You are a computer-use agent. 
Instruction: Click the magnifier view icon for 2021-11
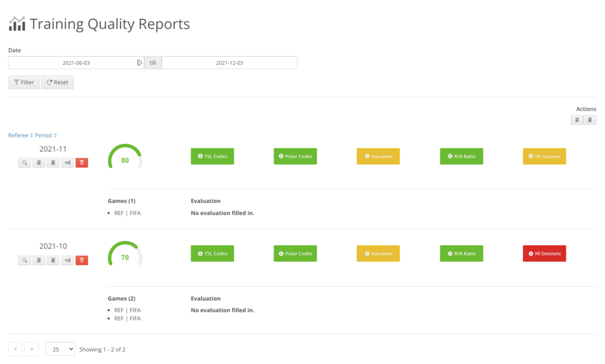point(25,162)
